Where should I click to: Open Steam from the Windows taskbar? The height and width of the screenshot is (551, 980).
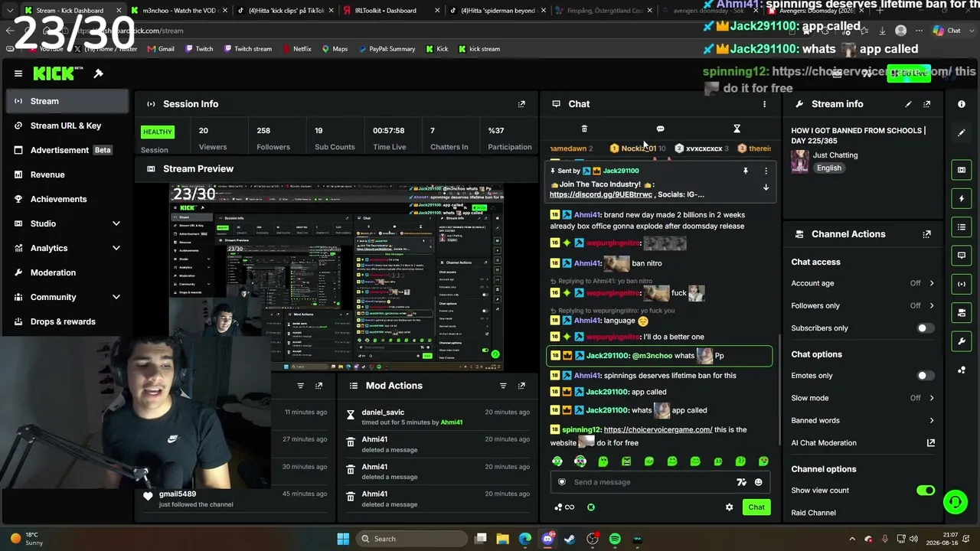click(570, 539)
